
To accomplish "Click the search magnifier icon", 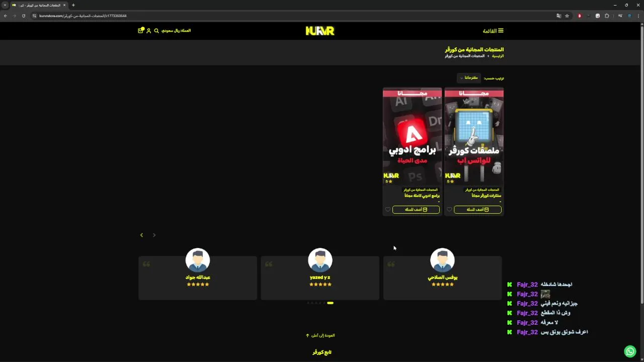I will (x=156, y=31).
